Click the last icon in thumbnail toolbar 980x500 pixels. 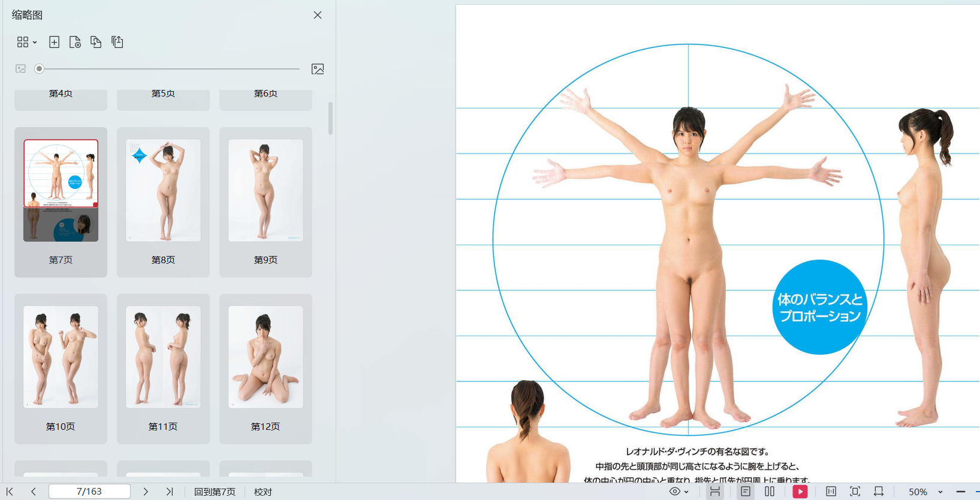[x=117, y=42]
